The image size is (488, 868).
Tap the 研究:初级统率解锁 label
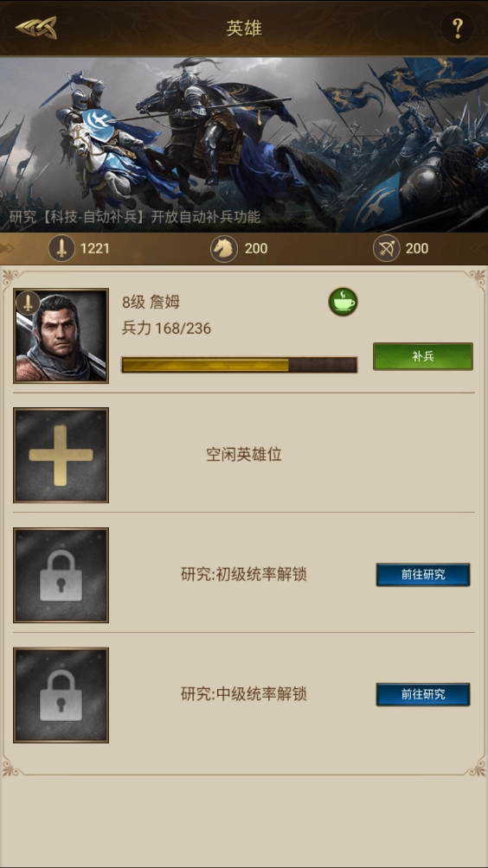click(244, 575)
